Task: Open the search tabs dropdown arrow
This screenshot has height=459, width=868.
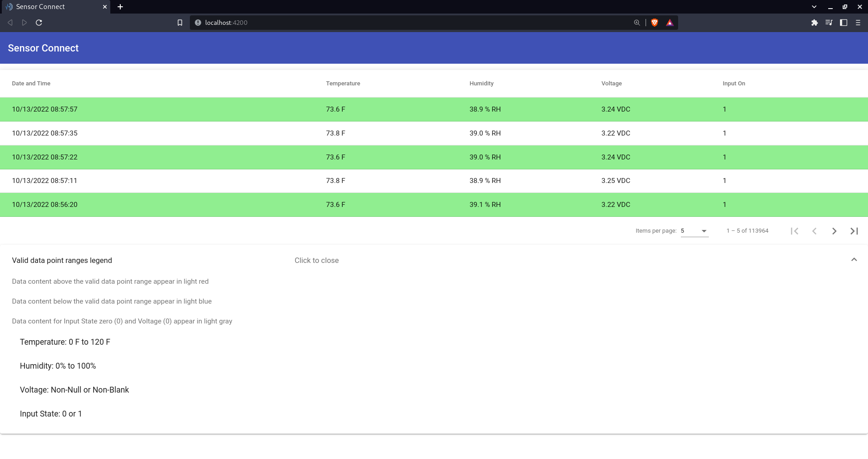Action: pyautogui.click(x=814, y=7)
